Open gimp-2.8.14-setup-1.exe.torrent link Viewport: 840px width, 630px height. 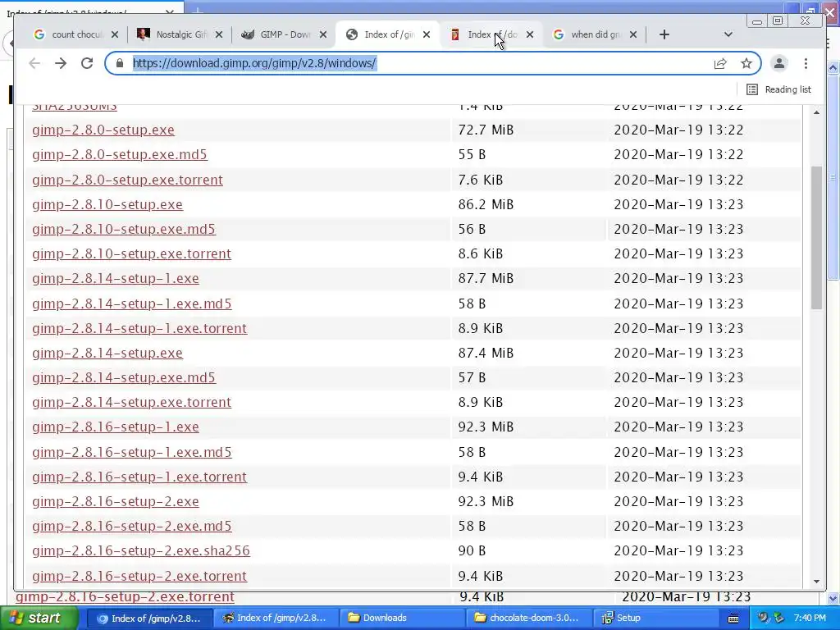click(x=139, y=328)
